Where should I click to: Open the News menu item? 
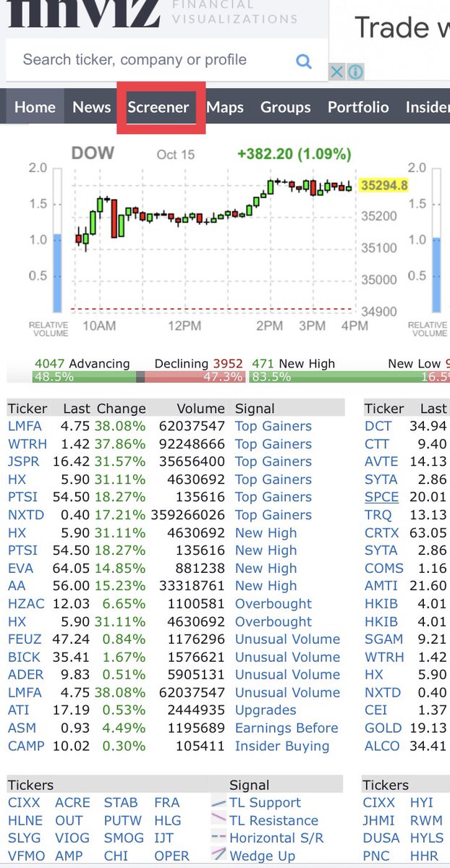point(91,107)
